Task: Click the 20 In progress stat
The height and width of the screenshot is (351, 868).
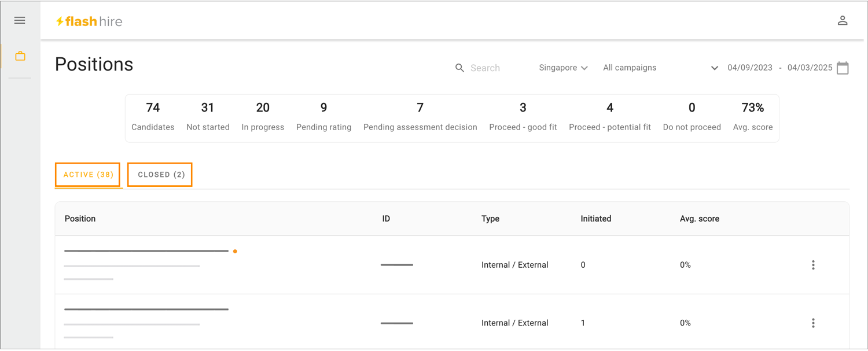Action: [x=263, y=117]
